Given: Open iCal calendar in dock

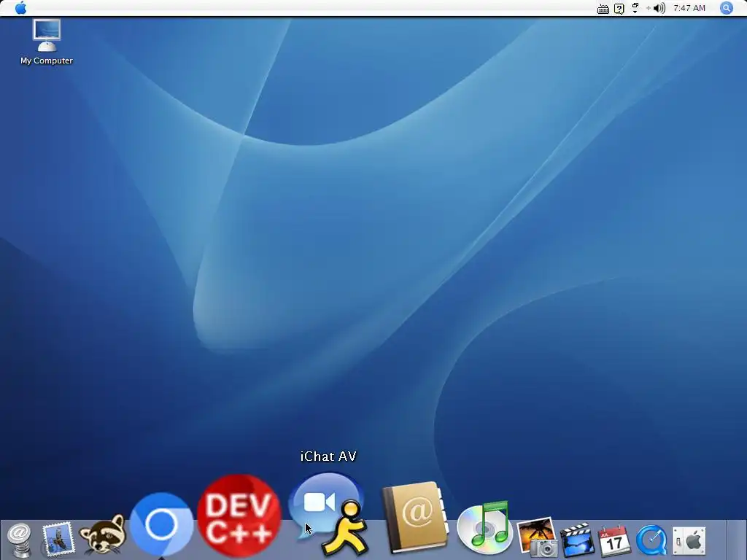Looking at the screenshot, I should click(614, 540).
